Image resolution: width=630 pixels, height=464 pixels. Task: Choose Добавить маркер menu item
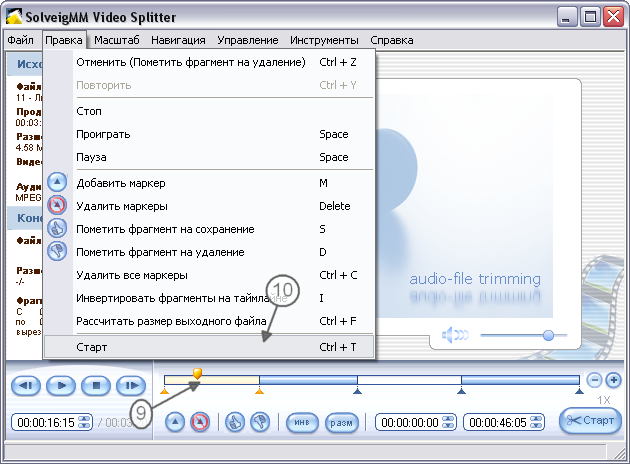point(209,183)
